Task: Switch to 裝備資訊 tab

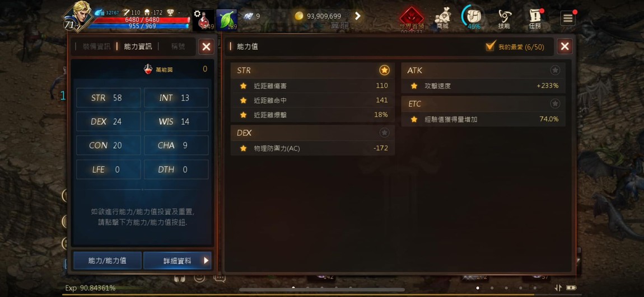Action: [x=96, y=46]
